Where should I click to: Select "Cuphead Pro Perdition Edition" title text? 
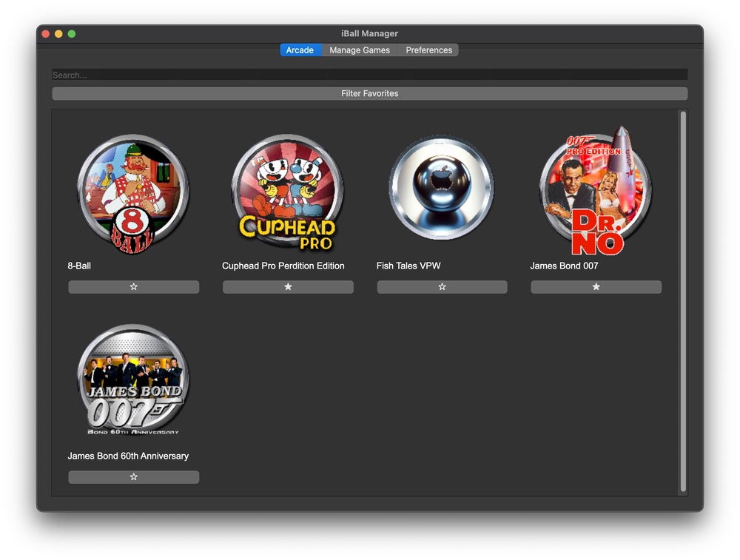(283, 266)
